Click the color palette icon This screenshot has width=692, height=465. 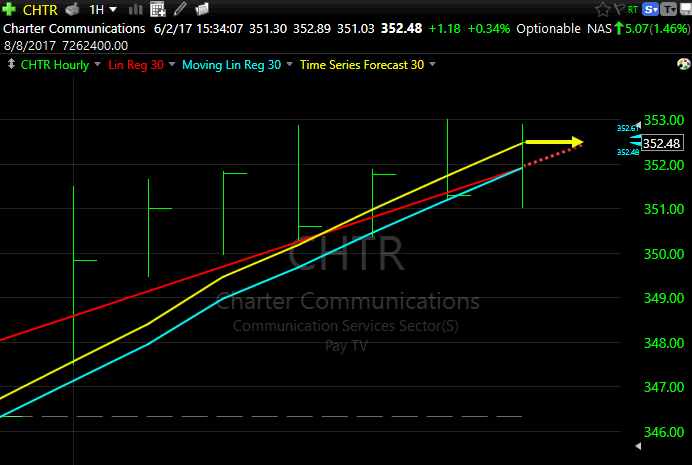click(684, 64)
